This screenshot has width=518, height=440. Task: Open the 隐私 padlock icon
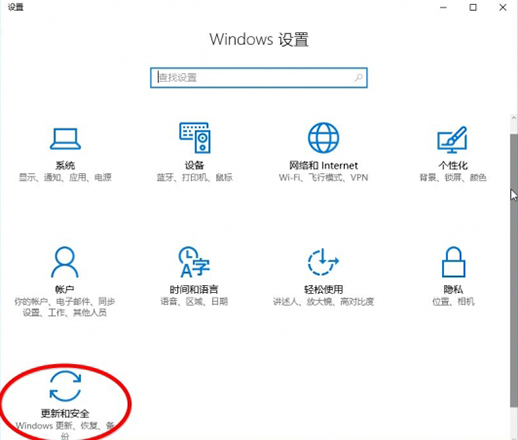coord(453,262)
